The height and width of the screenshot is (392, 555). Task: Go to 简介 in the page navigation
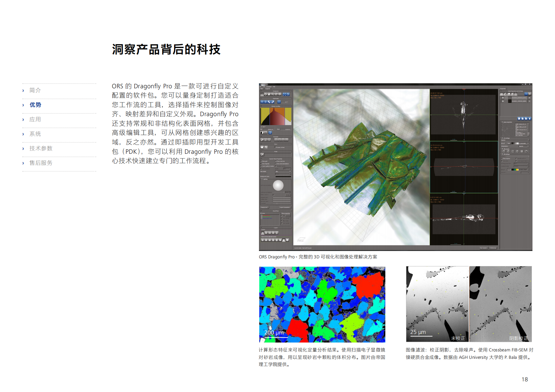35,90
